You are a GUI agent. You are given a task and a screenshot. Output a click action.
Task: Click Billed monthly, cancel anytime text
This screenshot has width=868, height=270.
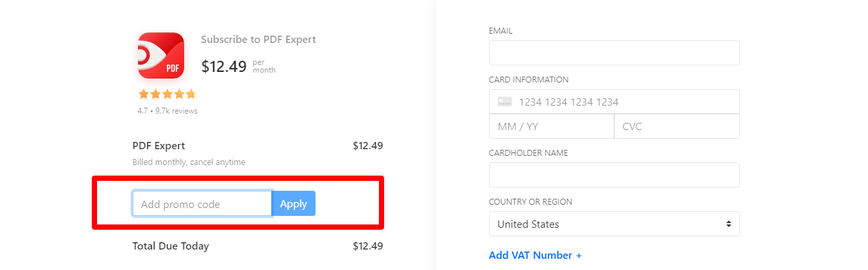[x=189, y=162]
